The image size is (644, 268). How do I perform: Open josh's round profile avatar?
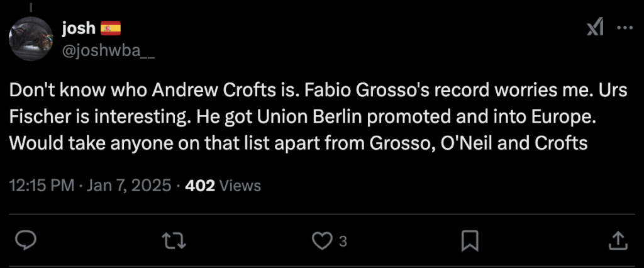(x=31, y=39)
